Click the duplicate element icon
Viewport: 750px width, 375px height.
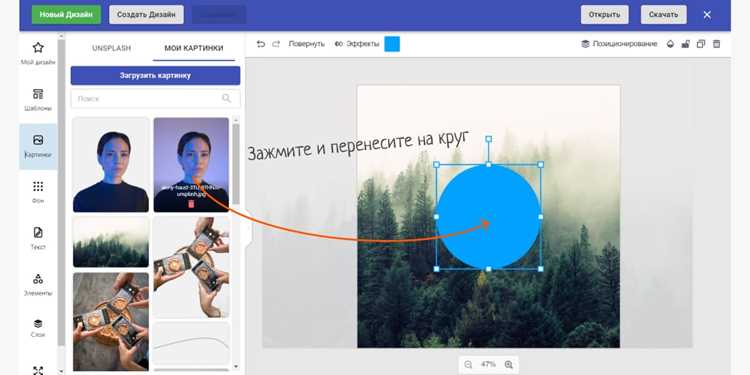click(x=701, y=44)
